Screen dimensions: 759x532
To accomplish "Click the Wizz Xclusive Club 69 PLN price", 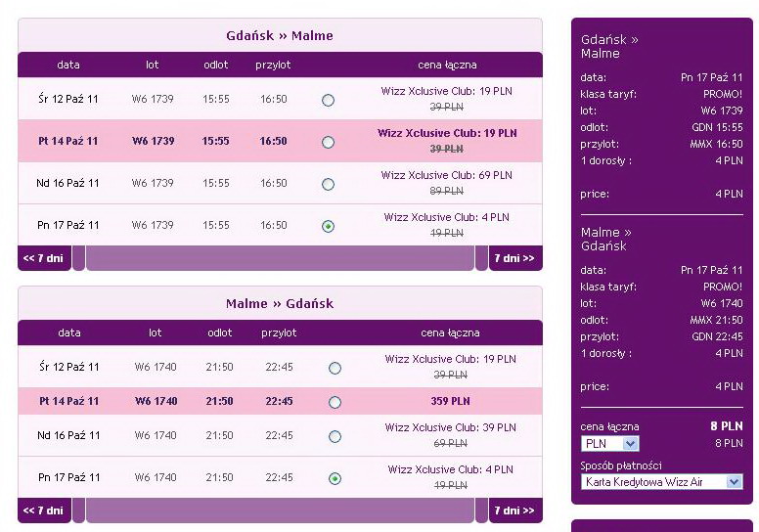I will coord(446,175).
